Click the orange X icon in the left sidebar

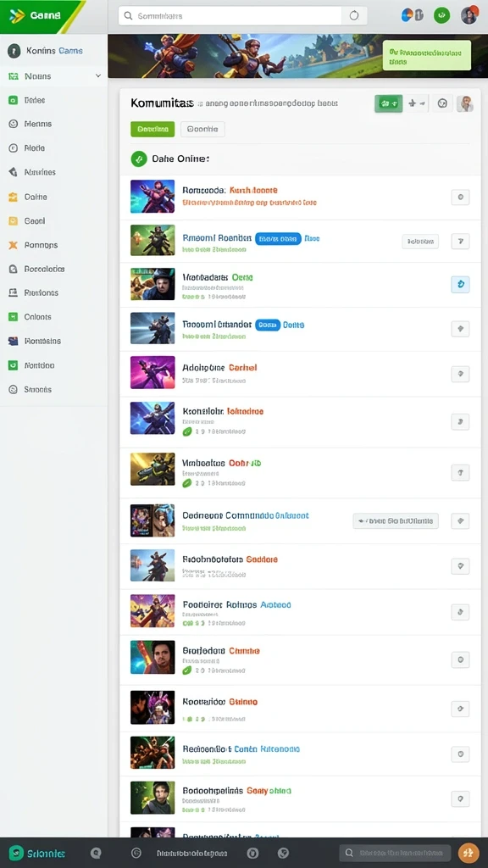click(14, 245)
